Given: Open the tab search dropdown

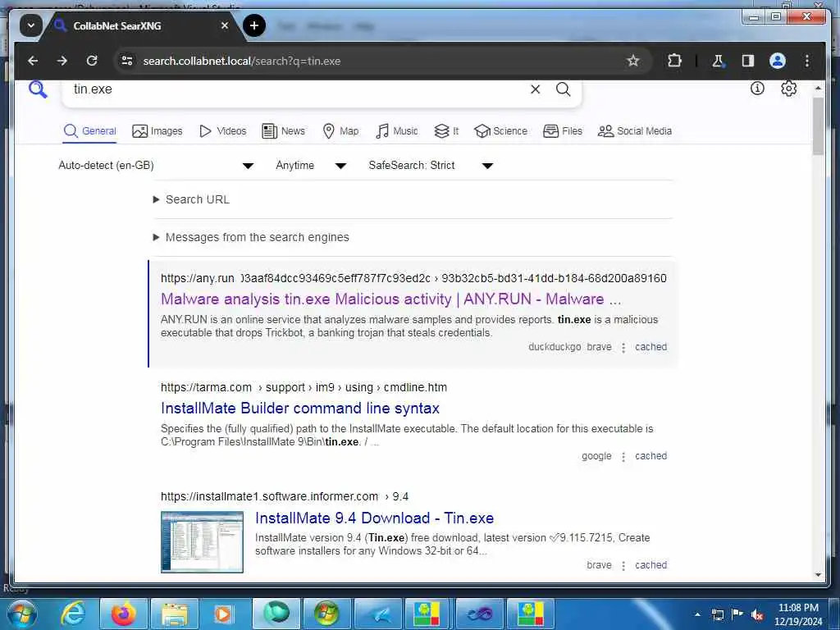Looking at the screenshot, I should pyautogui.click(x=31, y=25).
